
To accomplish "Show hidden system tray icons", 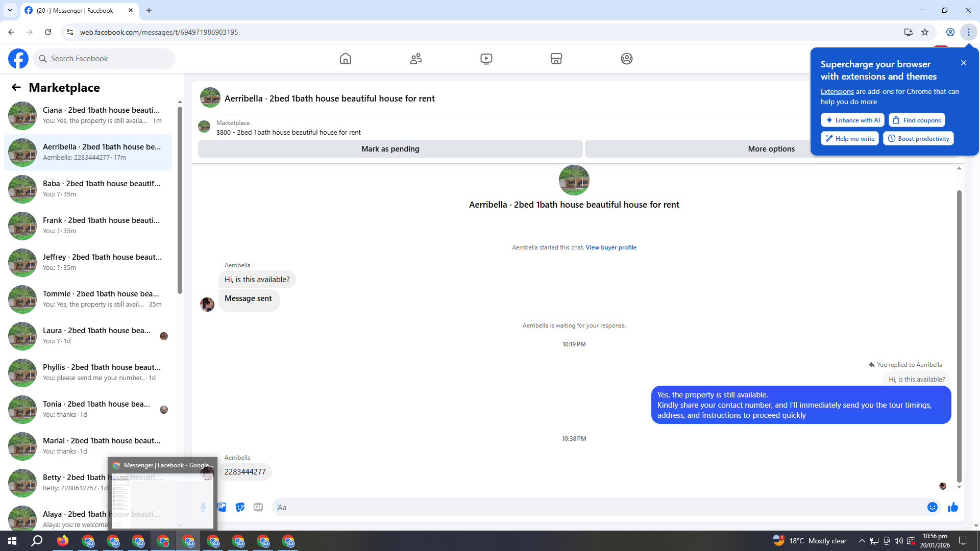I will pos(862,541).
